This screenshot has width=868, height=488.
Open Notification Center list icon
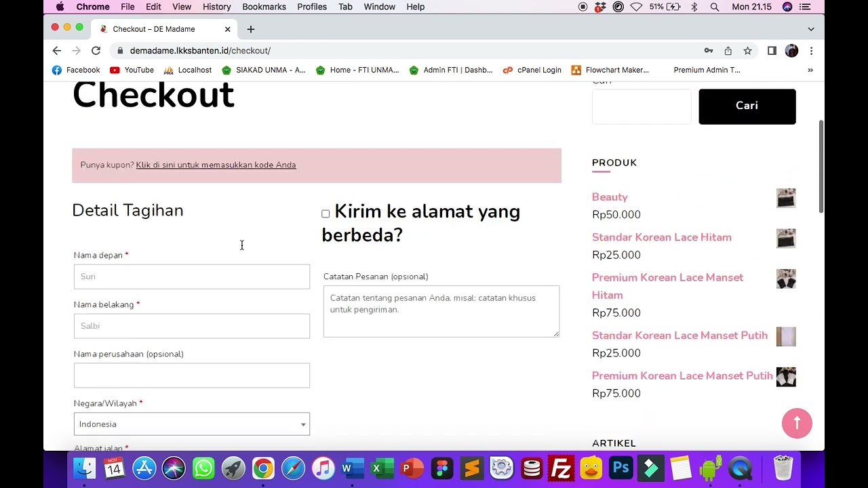point(806,7)
